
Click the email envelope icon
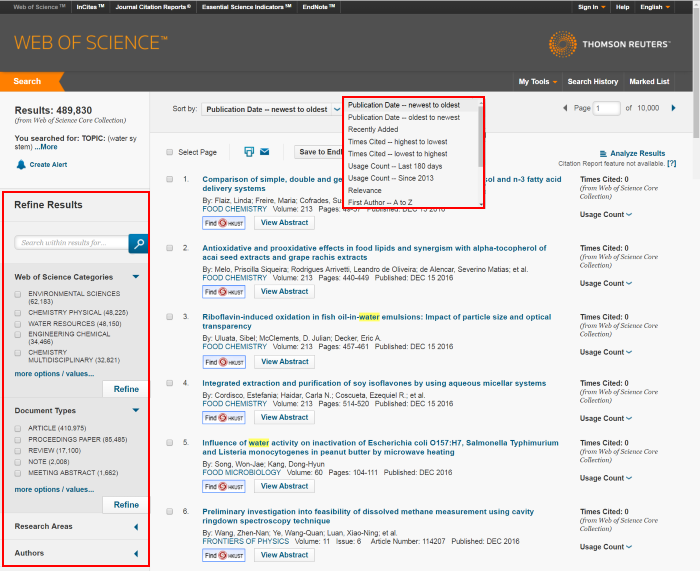point(264,152)
